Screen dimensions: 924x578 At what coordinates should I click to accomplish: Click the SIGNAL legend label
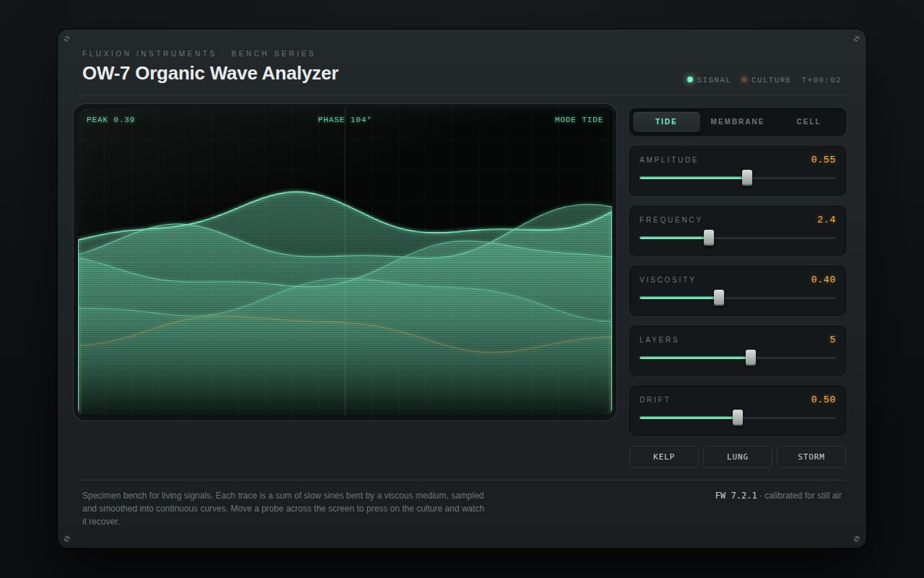click(714, 80)
